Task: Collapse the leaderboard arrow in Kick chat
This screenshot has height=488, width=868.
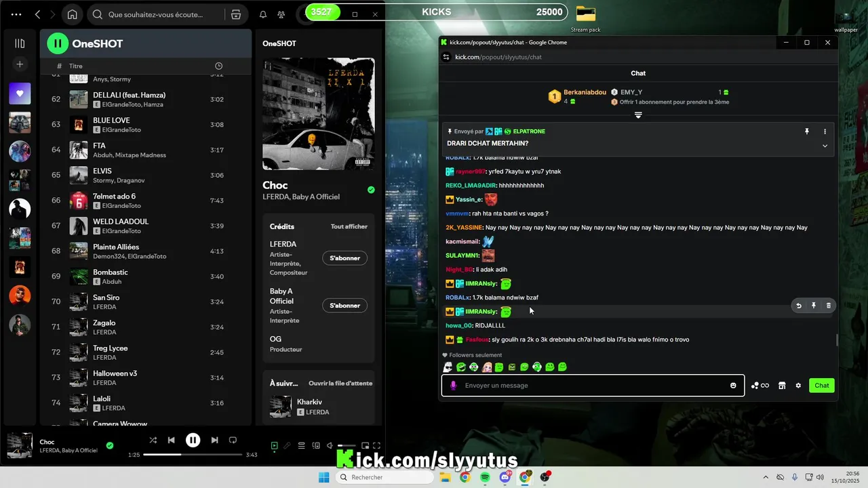Action: tap(638, 115)
